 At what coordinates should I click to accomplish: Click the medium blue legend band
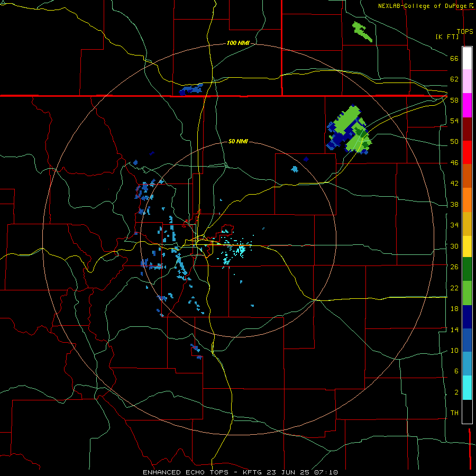tap(467, 340)
